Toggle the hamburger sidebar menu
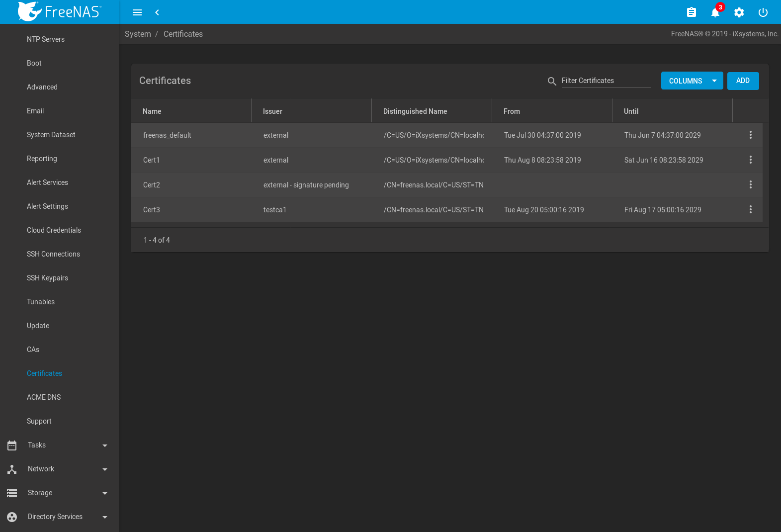 (x=137, y=12)
